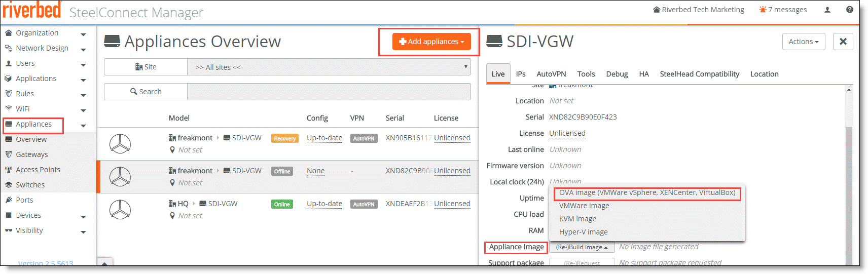This screenshot has height=274, width=868.
Task: Click Up-to-date config link for XN905B16117
Action: point(324,138)
